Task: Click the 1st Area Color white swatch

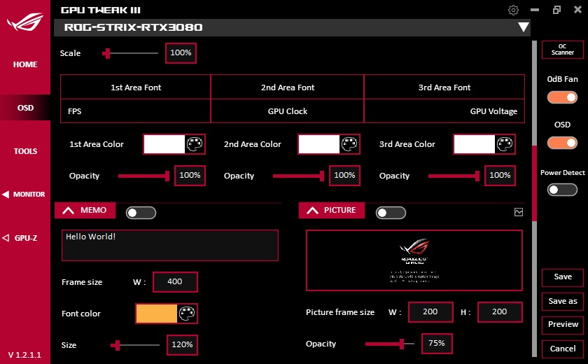Action: [x=164, y=144]
